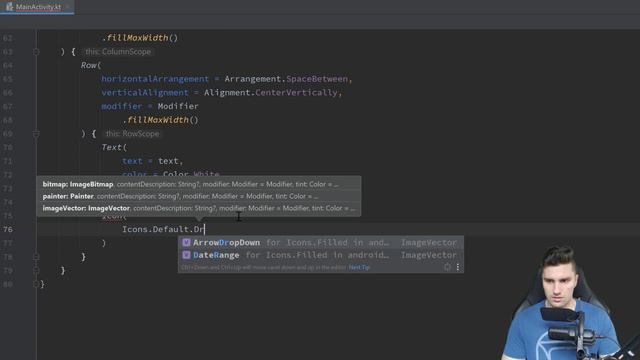Image resolution: width=640 pixels, height=360 pixels.
Task: Click the Kotlin file icon on MainActivity.kt tab
Action: (9, 7)
